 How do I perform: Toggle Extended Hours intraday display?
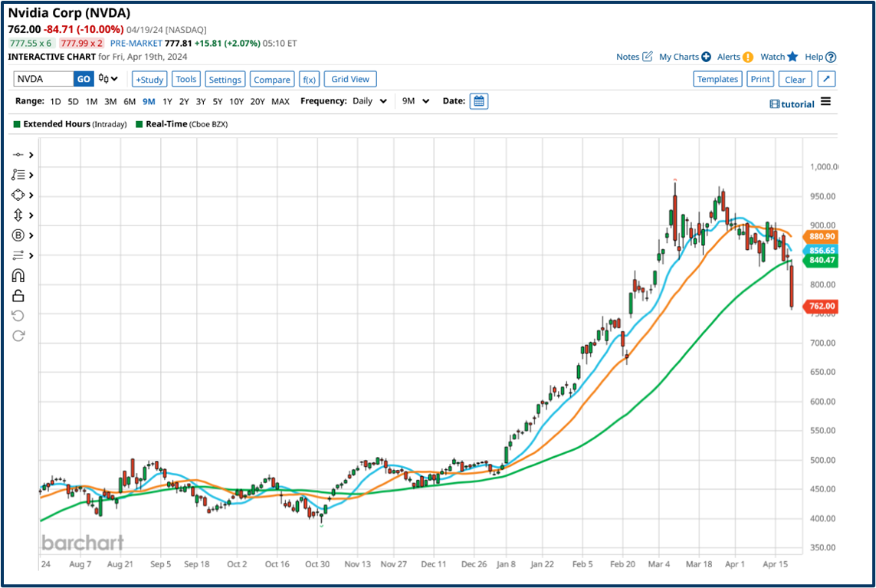tap(15, 123)
